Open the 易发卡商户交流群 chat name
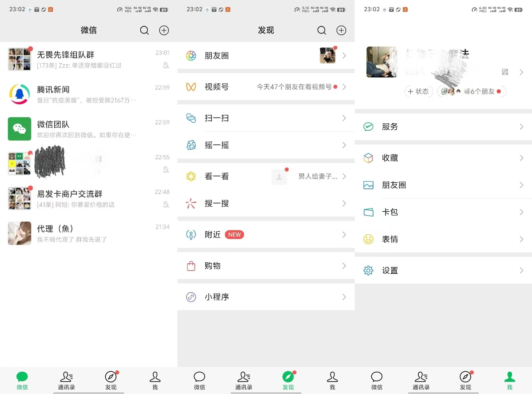532x394 pixels. (x=69, y=194)
